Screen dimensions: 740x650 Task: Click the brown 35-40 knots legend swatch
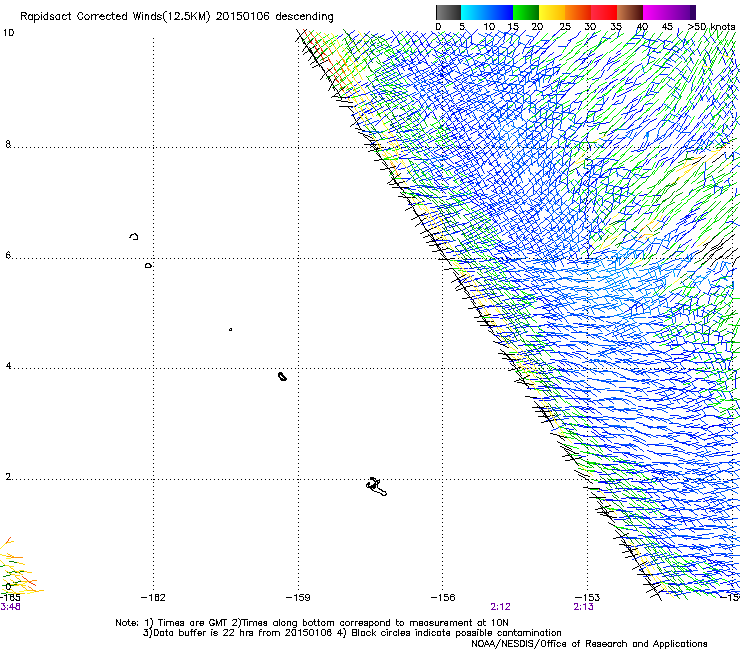click(630, 12)
